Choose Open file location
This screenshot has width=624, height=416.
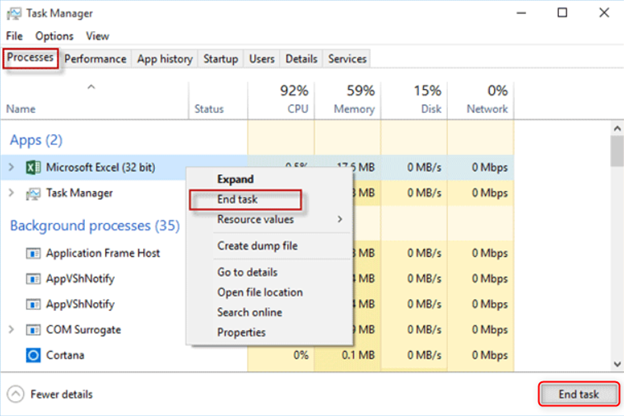[x=270, y=292]
